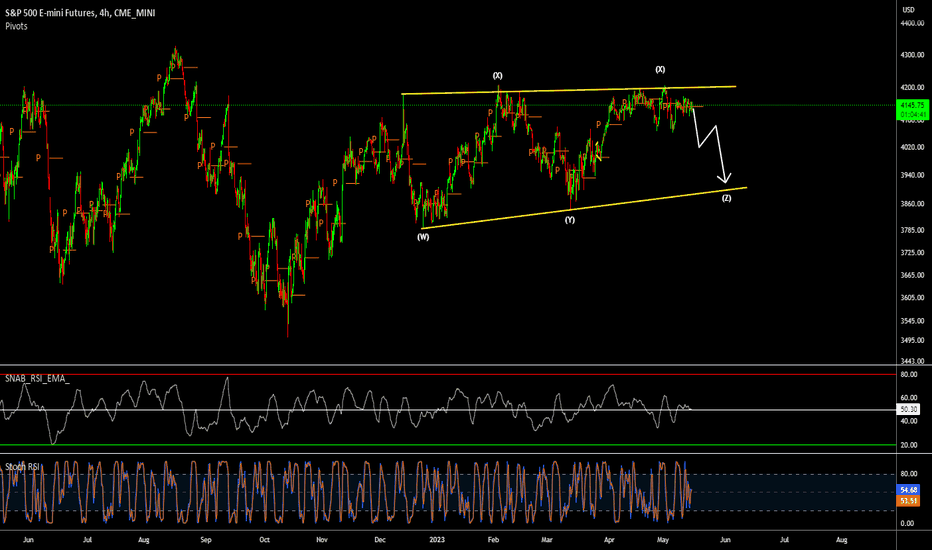Click the Oct label on time axis
932x550 pixels.
point(265,540)
